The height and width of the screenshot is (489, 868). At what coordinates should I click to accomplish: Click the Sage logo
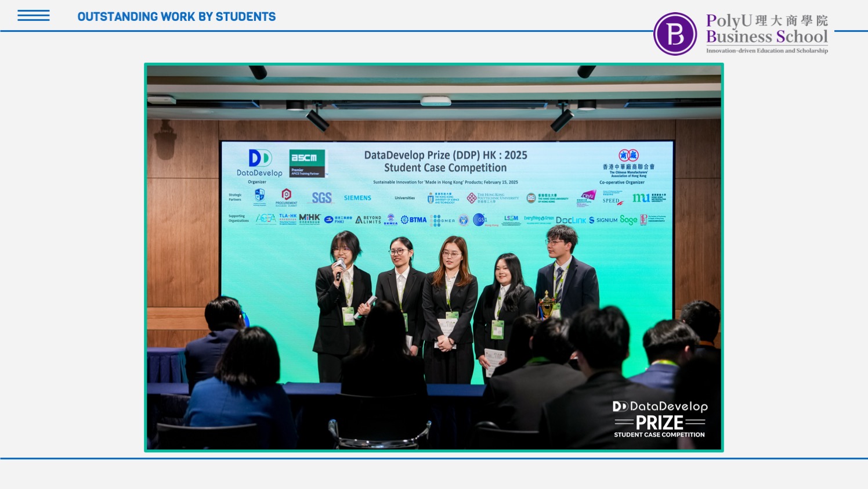[628, 220]
